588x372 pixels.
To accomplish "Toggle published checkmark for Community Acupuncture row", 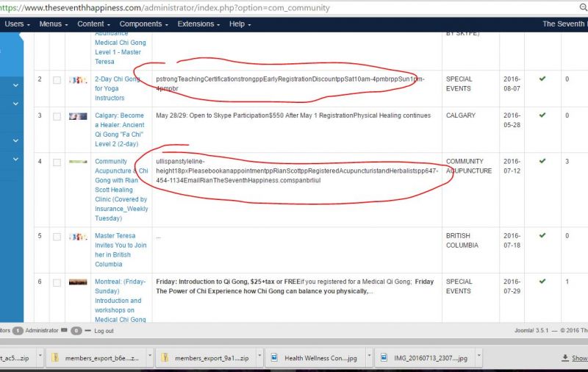I will coord(542,161).
